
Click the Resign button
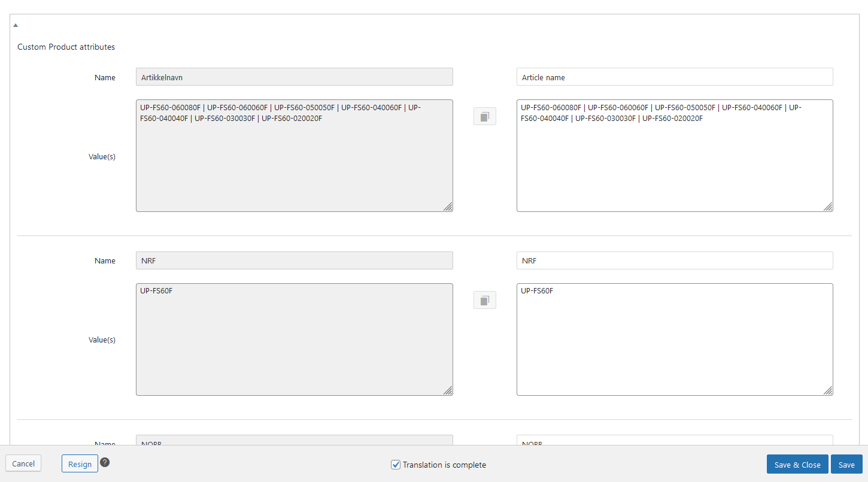80,463
